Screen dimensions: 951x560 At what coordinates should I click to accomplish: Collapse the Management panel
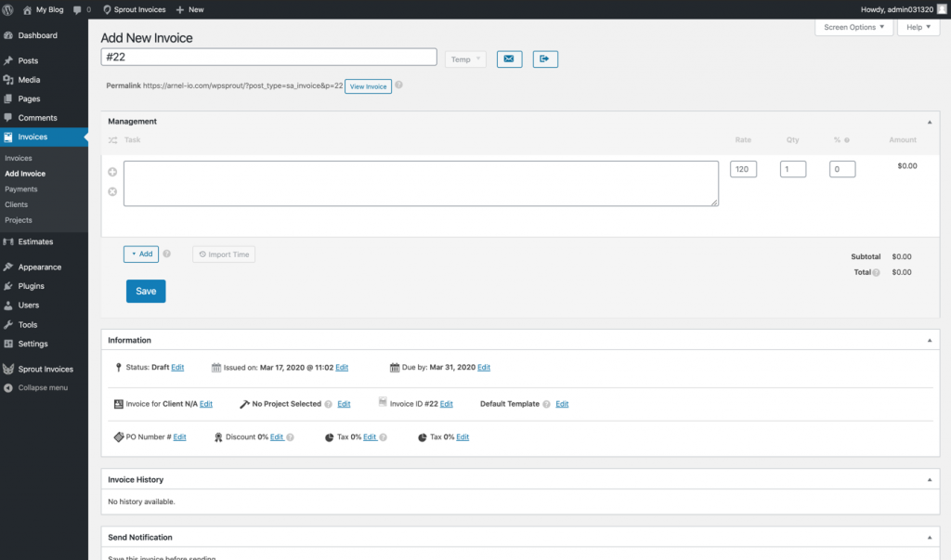[930, 122]
